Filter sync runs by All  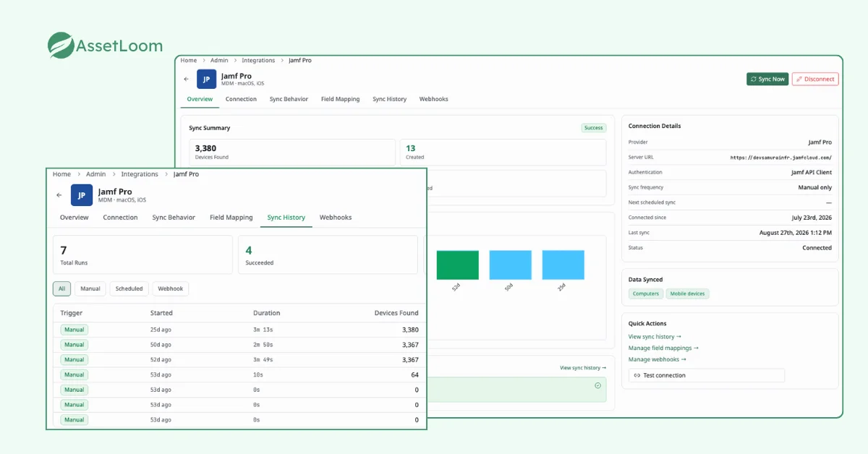61,288
